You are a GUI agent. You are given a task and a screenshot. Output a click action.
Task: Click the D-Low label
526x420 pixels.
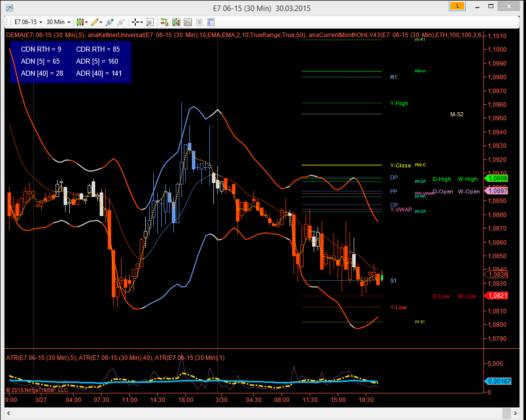pos(441,296)
